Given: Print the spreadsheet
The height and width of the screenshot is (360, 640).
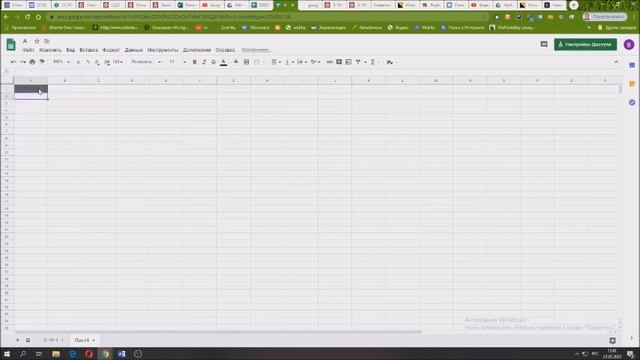Looking at the screenshot, I should 32,62.
